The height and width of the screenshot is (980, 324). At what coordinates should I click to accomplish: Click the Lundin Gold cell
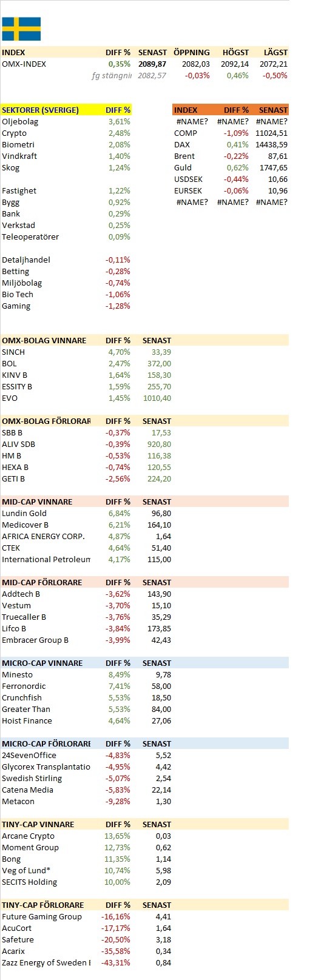(x=24, y=513)
